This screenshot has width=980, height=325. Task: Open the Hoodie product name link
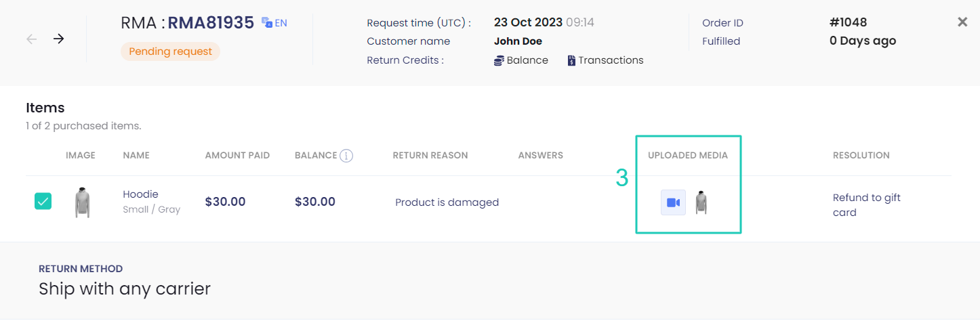coord(140,194)
